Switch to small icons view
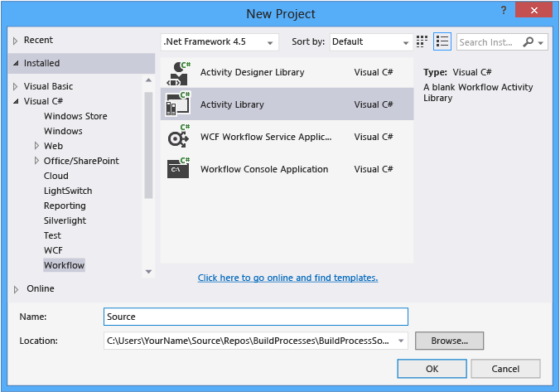Screen dimensions: 560x392 [x=422, y=41]
